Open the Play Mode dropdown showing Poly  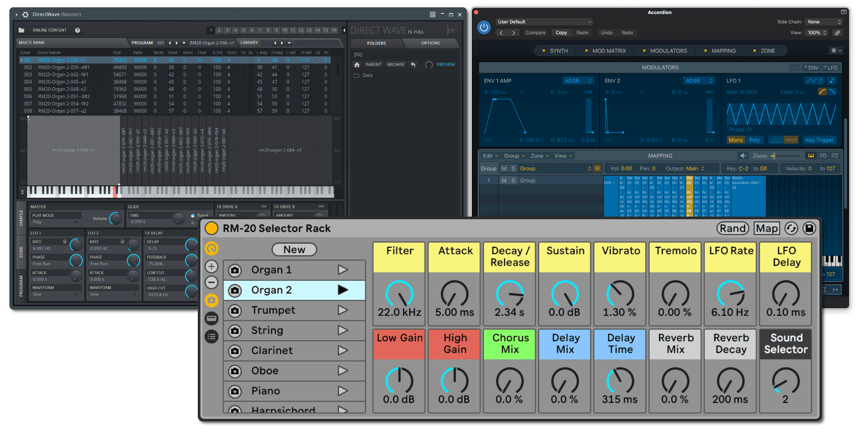tap(55, 222)
